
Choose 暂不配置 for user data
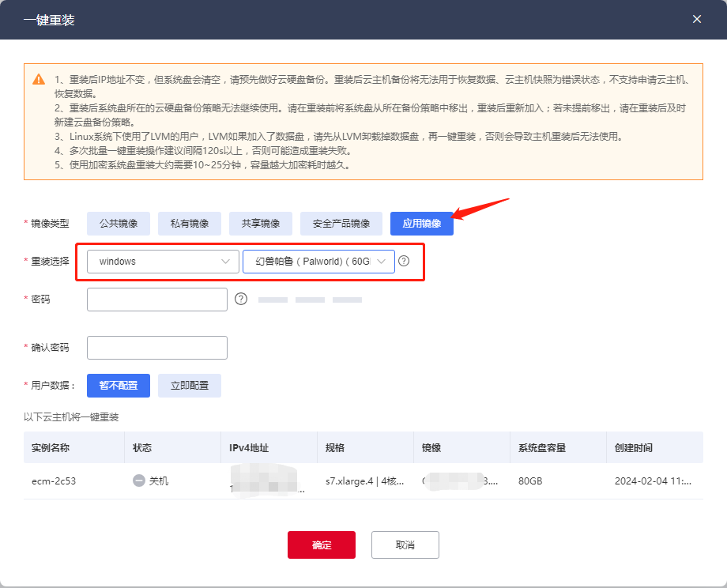pos(119,386)
